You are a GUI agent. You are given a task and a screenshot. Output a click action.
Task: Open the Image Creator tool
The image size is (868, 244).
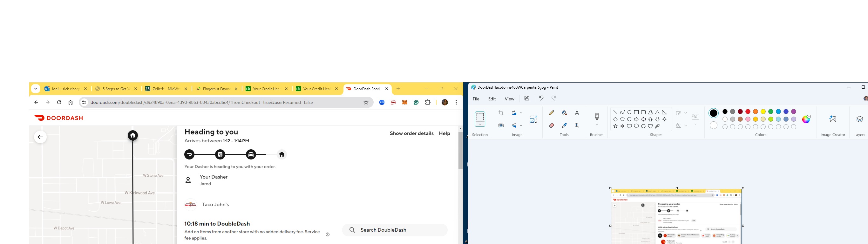(833, 119)
